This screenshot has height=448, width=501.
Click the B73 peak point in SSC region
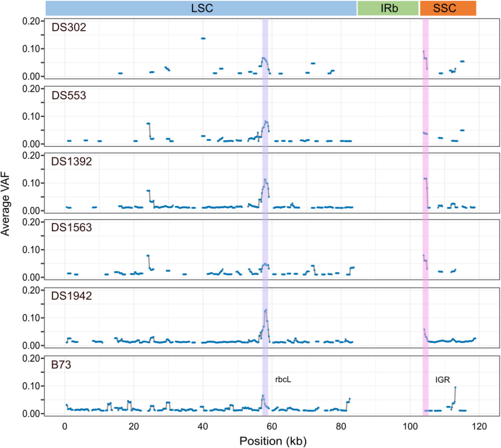coord(455,387)
